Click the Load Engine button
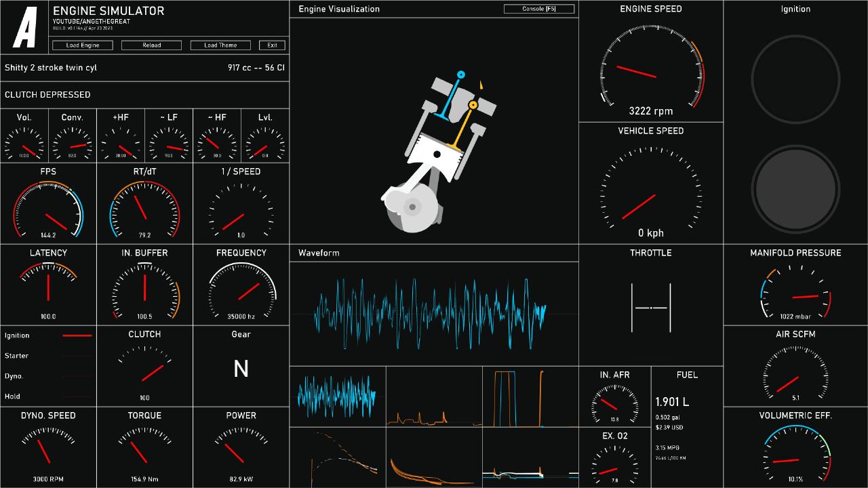 click(83, 45)
